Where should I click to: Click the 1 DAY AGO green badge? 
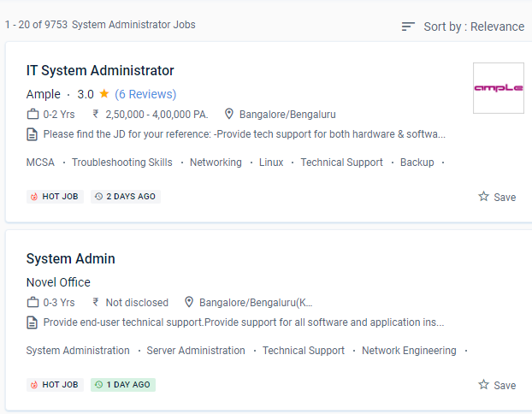click(123, 385)
